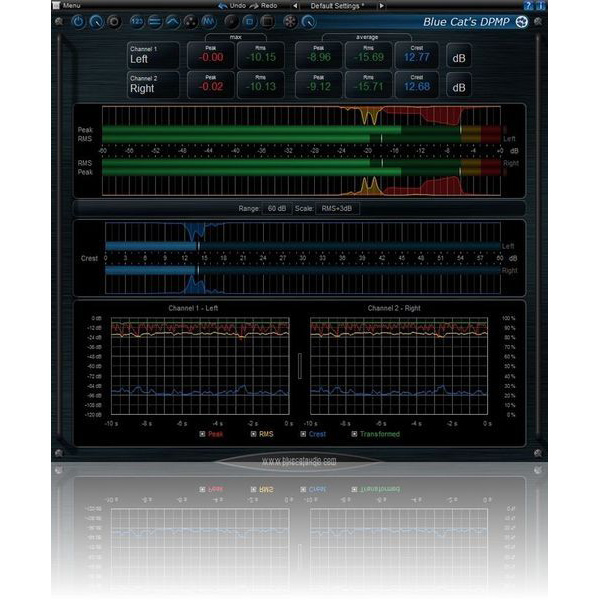The height and width of the screenshot is (600, 600).
Task: Click the Channel 2 Right name field
Action: click(x=153, y=85)
